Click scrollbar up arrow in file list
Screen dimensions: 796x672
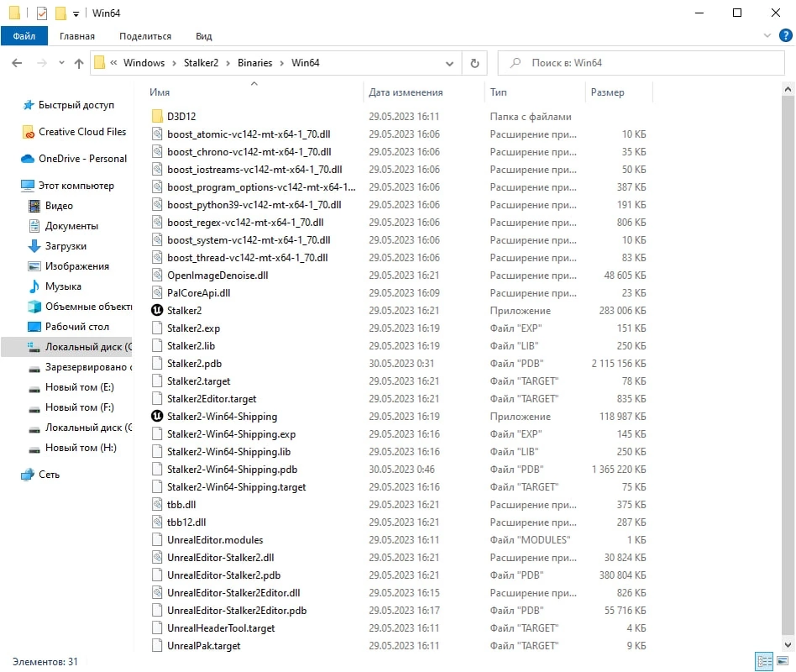tap(788, 89)
